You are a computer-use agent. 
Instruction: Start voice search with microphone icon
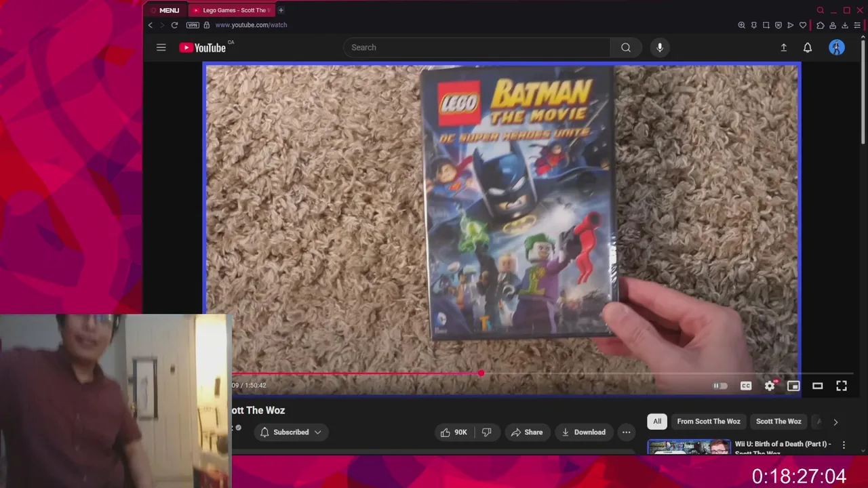pos(660,47)
